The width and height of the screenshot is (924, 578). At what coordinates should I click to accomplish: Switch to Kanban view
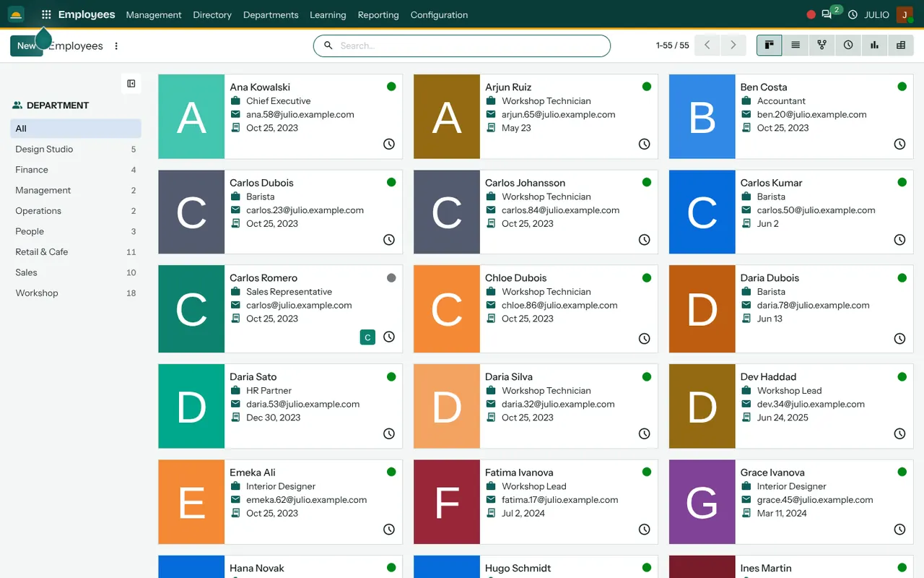point(770,45)
